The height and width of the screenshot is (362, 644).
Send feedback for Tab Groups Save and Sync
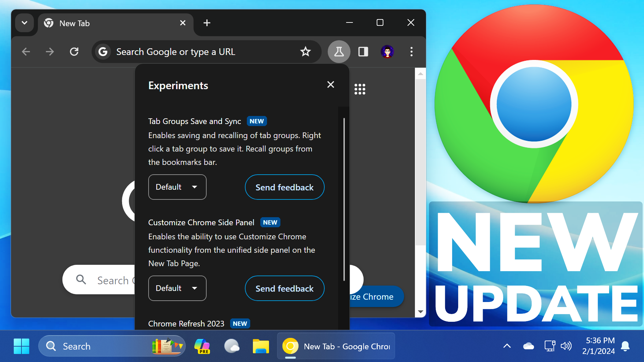284,187
